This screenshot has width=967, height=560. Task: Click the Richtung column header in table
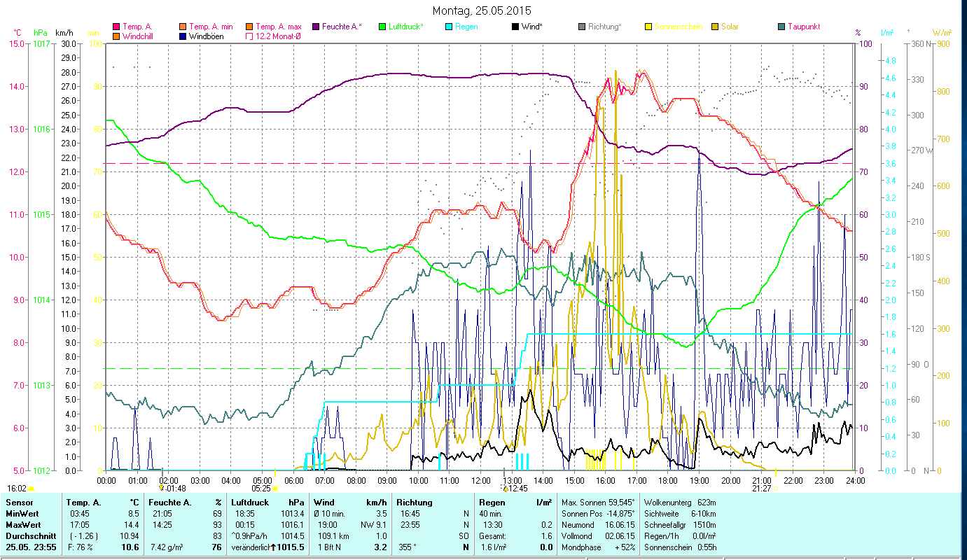415,503
